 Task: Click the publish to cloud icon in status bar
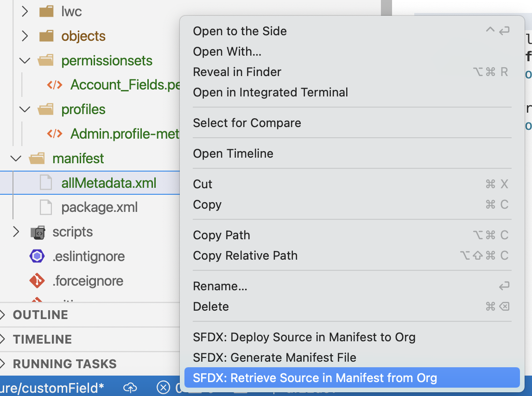point(130,387)
